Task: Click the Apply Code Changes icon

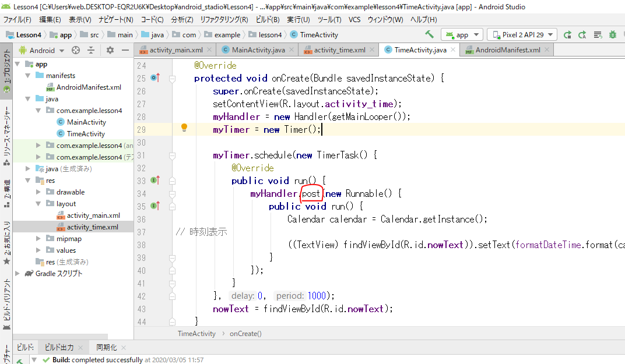Action: (x=598, y=34)
